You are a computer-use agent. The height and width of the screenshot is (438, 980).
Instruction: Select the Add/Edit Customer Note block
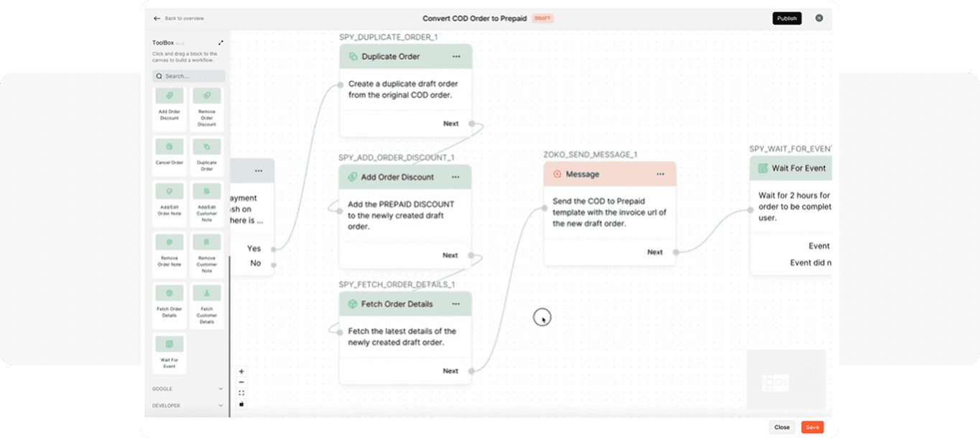pos(207,205)
